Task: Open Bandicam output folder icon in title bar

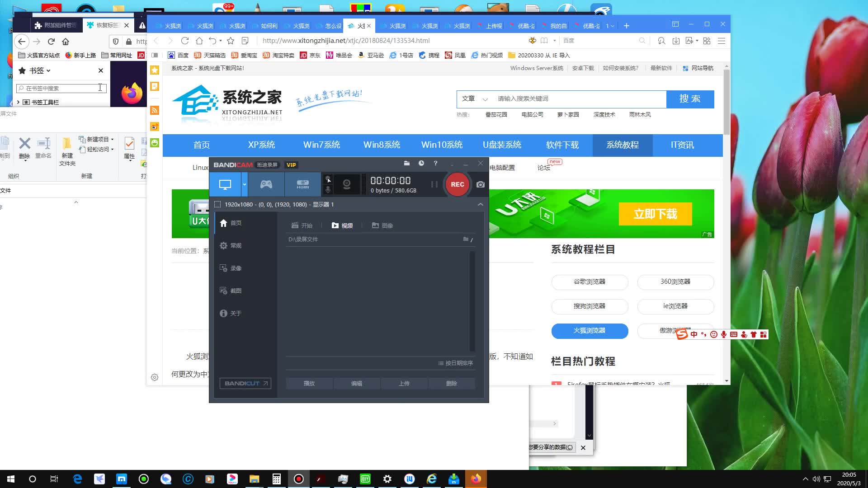Action: [406, 164]
